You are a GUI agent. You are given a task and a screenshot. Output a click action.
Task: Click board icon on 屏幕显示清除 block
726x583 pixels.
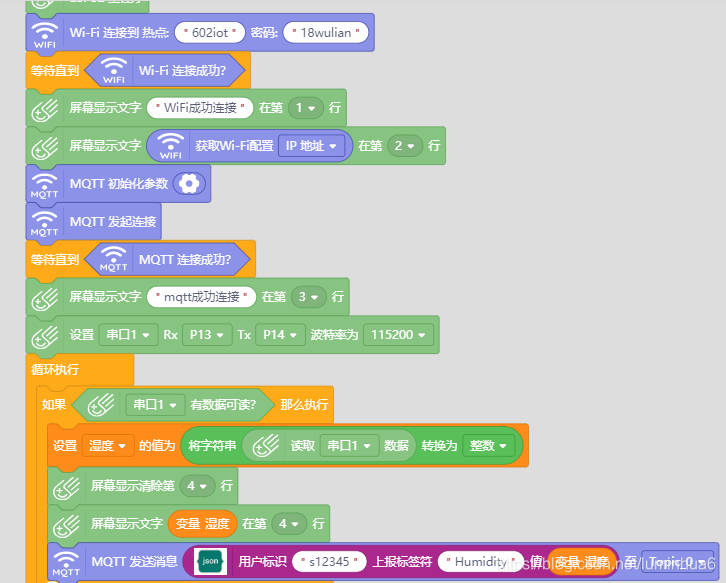coord(66,487)
